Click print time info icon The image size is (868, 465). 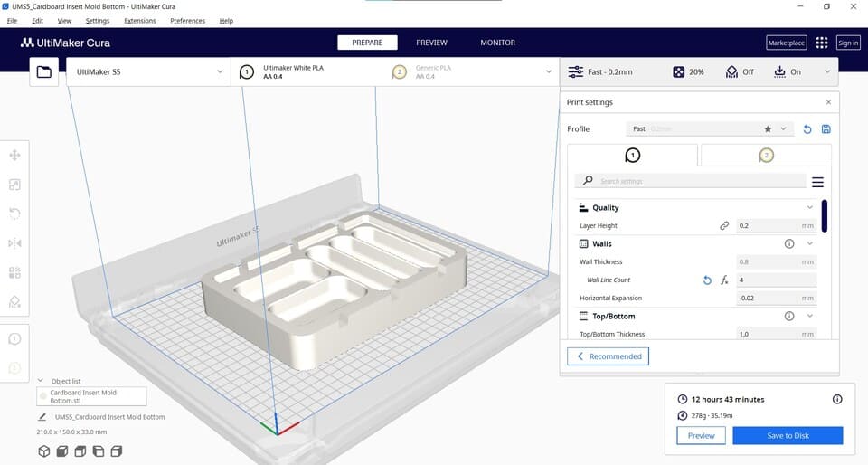(836, 399)
